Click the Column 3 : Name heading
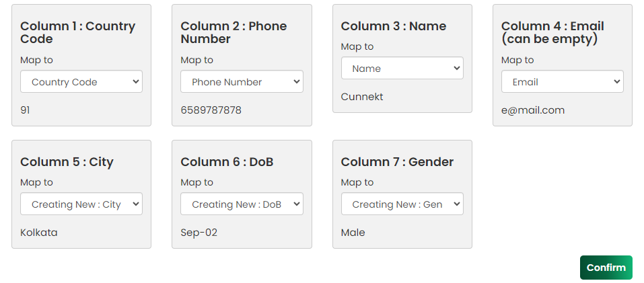 (394, 26)
